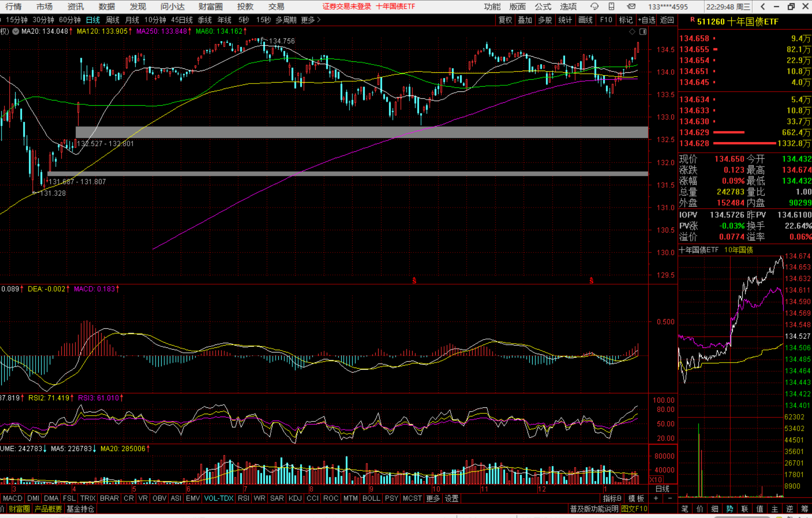Click the back arrow in the title bar
This screenshot has height=518, width=812.
click(x=763, y=6)
